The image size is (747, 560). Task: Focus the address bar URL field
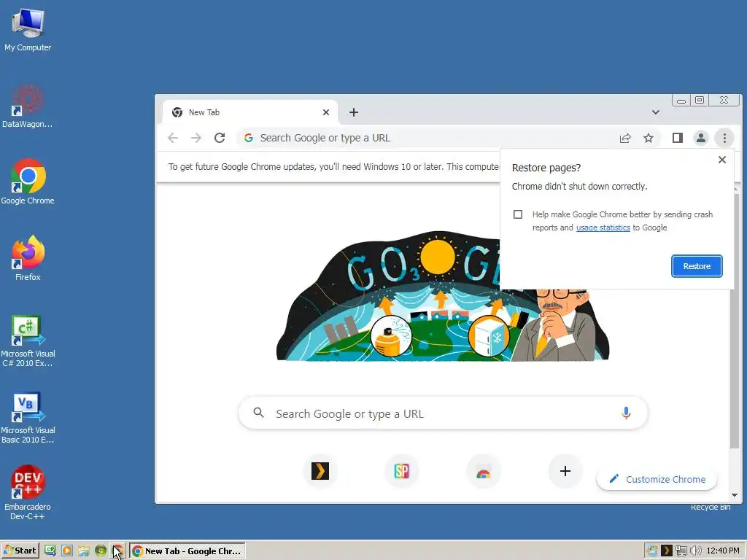[429, 138]
